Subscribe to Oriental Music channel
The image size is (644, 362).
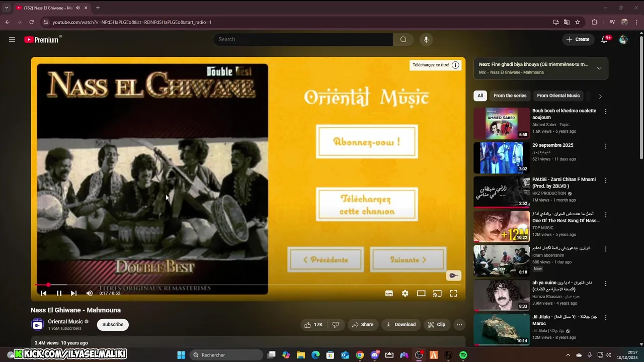[113, 325]
